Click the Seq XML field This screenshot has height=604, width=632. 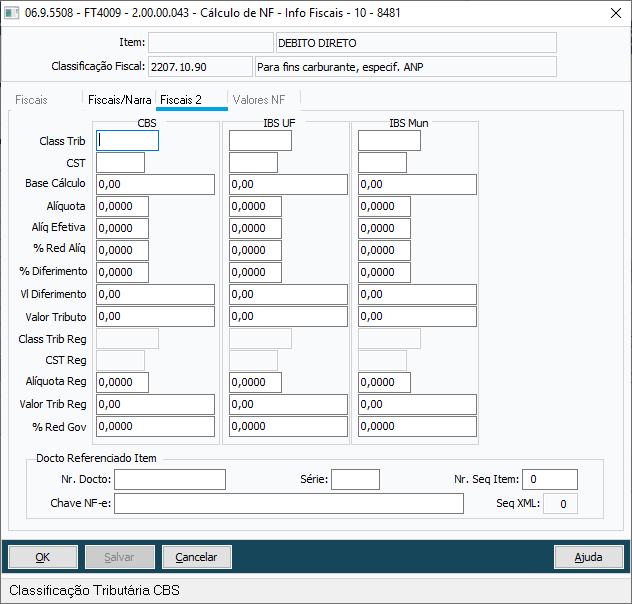pos(560,503)
